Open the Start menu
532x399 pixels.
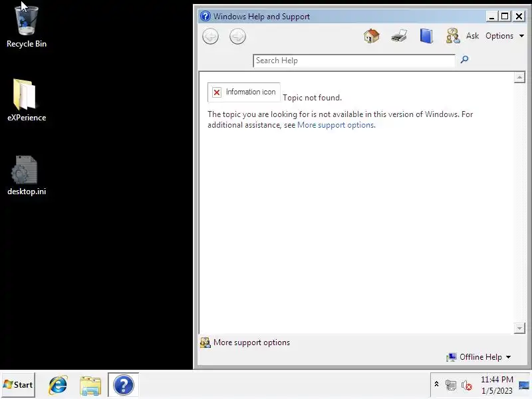click(18, 385)
